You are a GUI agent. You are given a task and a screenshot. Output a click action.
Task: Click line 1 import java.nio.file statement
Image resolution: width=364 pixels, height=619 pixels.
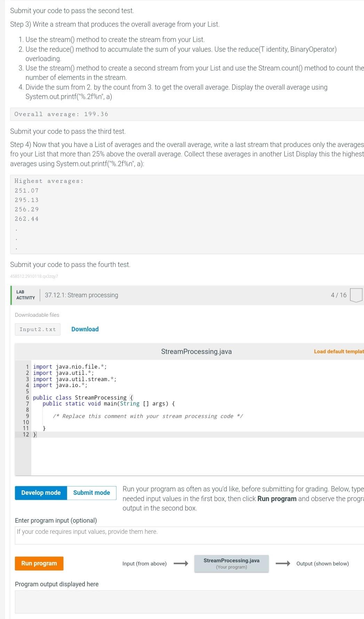(x=70, y=367)
